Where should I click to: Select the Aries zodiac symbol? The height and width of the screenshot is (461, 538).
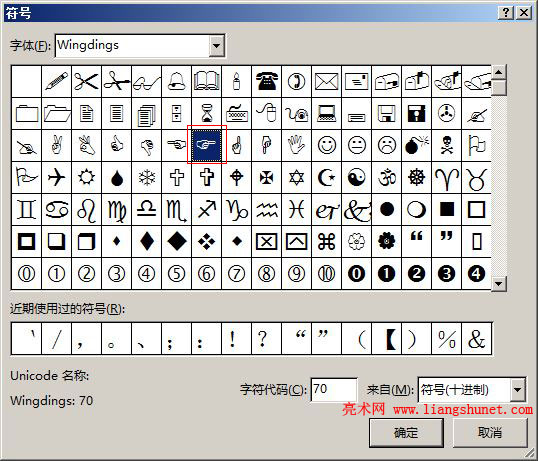(447, 177)
